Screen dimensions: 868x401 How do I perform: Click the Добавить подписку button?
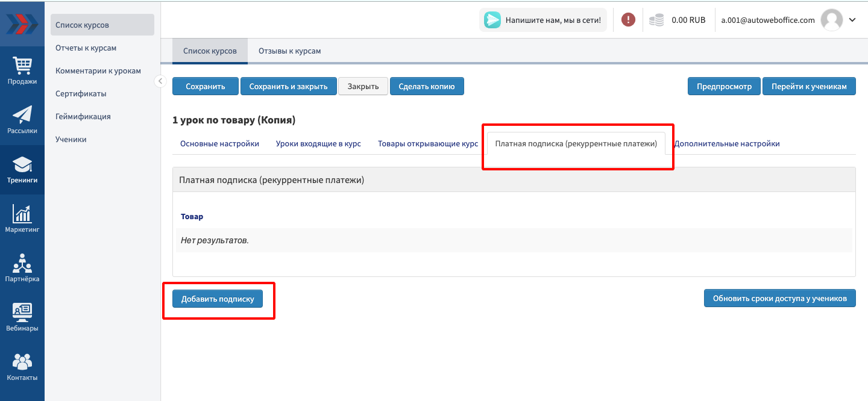218,299
